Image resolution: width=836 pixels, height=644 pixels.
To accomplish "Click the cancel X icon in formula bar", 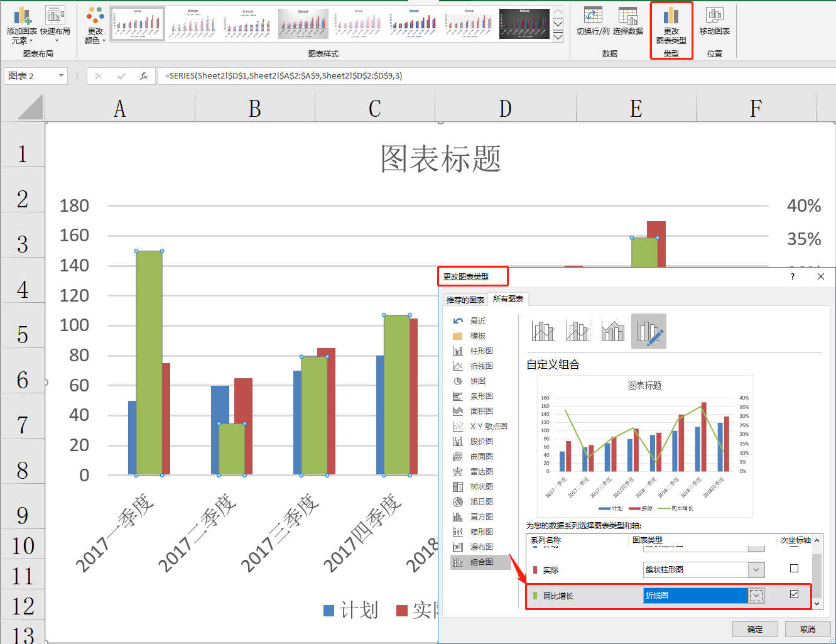I will tap(99, 76).
